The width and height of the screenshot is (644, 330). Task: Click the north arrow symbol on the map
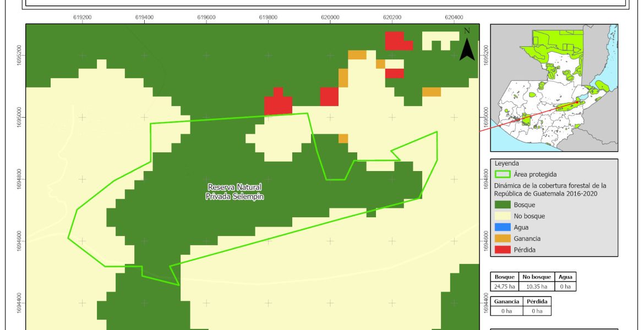point(467,47)
